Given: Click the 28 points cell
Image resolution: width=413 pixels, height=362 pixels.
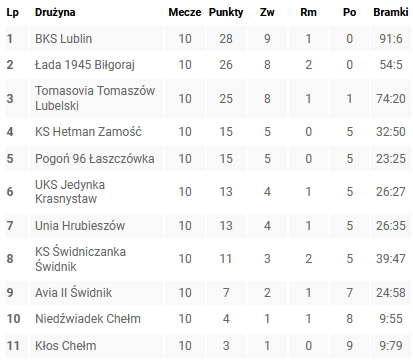Looking at the screenshot, I should click(x=226, y=39).
